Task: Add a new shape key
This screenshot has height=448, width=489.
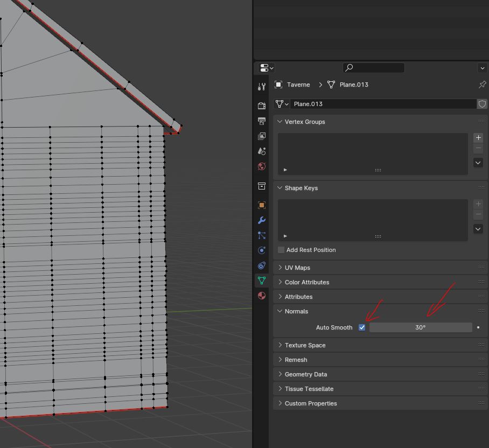Action: (x=478, y=204)
